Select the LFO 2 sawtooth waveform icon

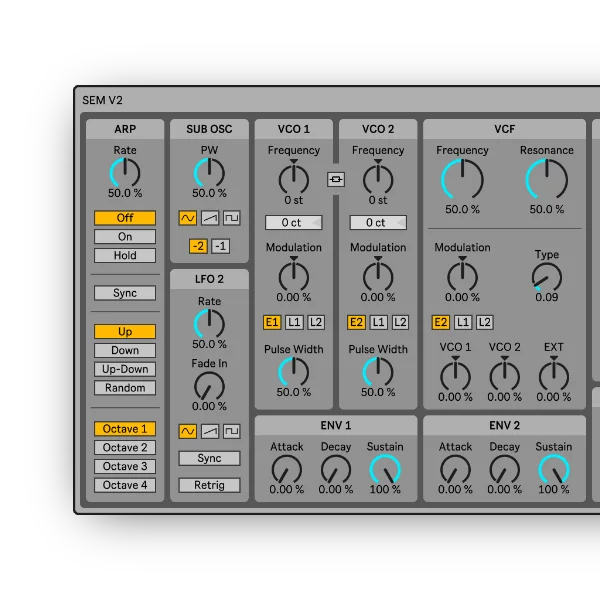tap(210, 431)
